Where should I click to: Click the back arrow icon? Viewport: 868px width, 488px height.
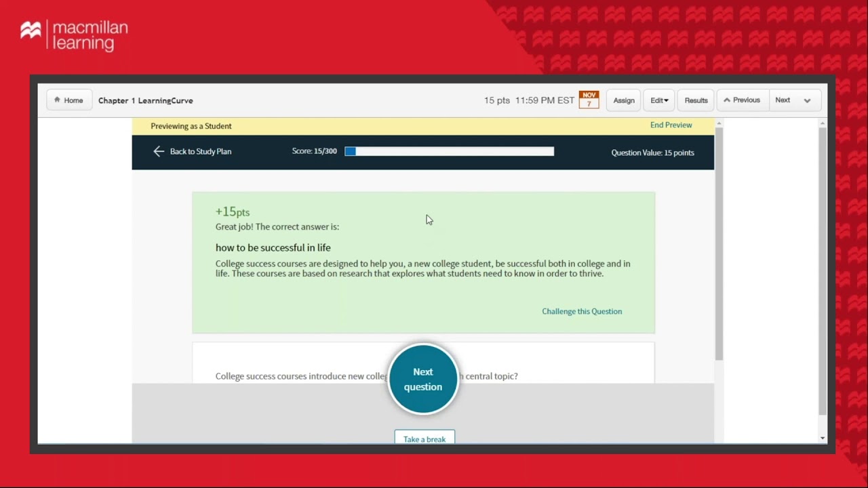[159, 151]
